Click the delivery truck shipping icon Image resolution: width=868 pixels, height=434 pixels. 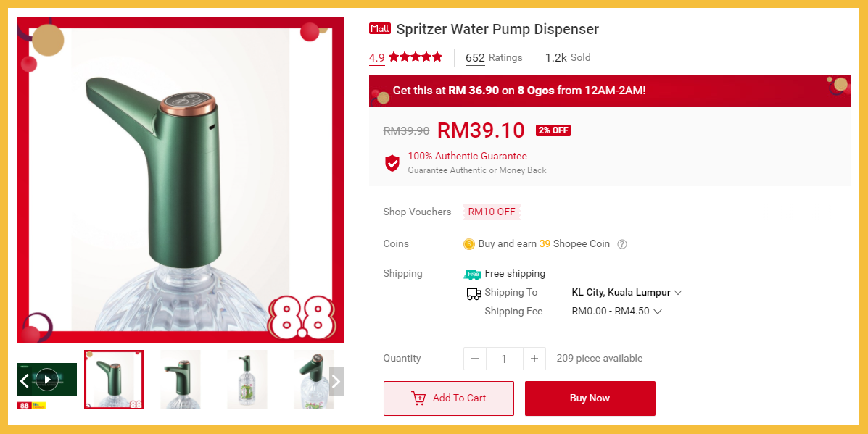[x=474, y=293]
